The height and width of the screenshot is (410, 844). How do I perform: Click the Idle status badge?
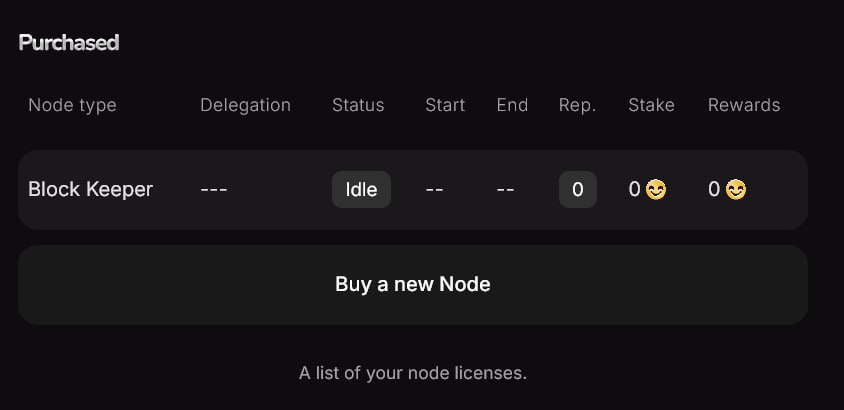click(x=361, y=189)
